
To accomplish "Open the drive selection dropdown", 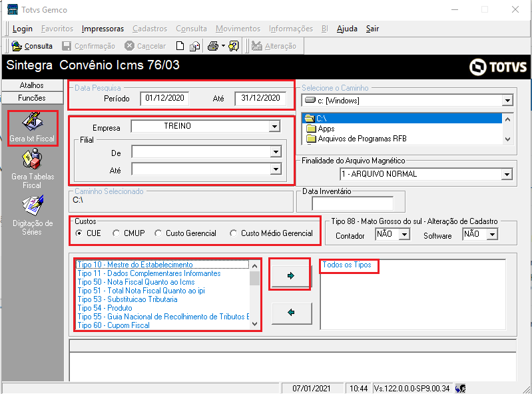I will (507, 101).
